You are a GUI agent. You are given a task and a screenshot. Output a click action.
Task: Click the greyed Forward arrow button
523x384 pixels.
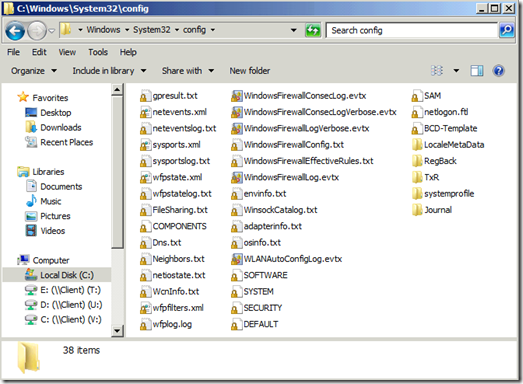pos(37,31)
